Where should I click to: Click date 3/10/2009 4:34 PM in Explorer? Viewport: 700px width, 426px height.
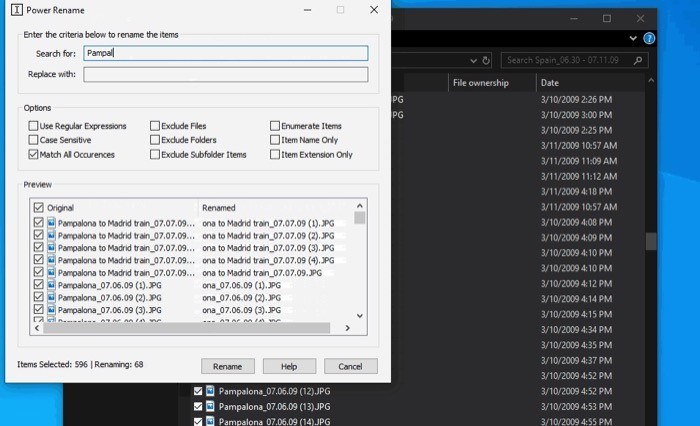576,330
